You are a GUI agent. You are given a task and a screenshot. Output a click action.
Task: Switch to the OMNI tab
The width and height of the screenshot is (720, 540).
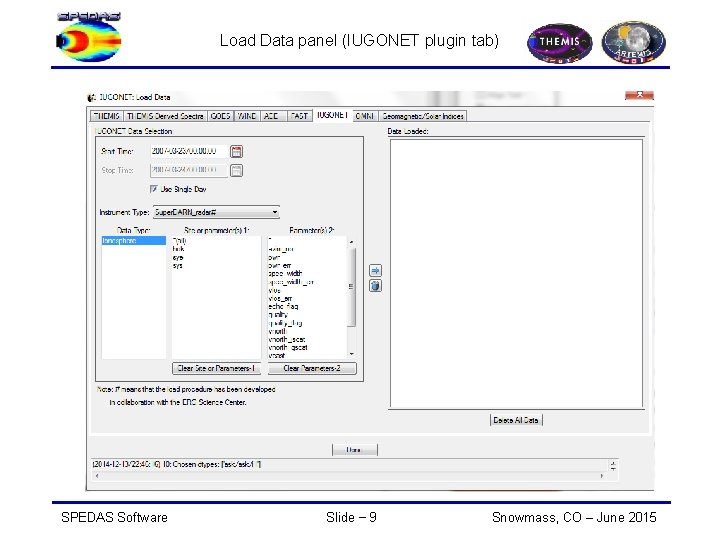[365, 116]
